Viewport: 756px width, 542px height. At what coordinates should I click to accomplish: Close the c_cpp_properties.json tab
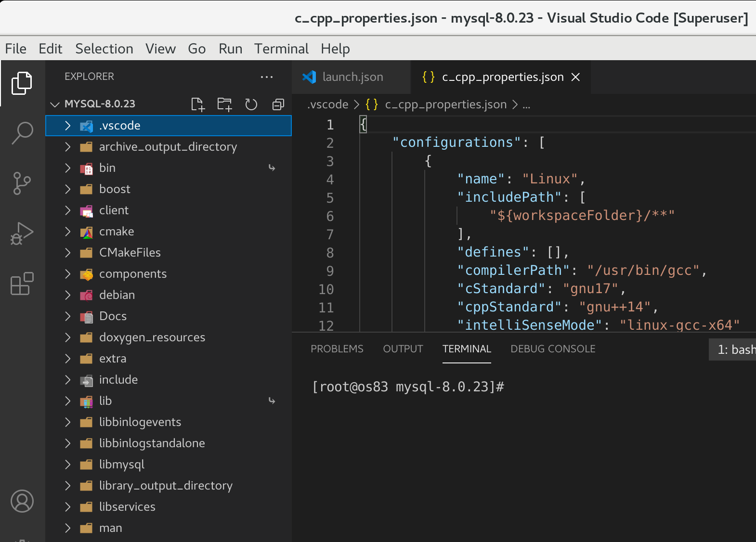point(575,77)
